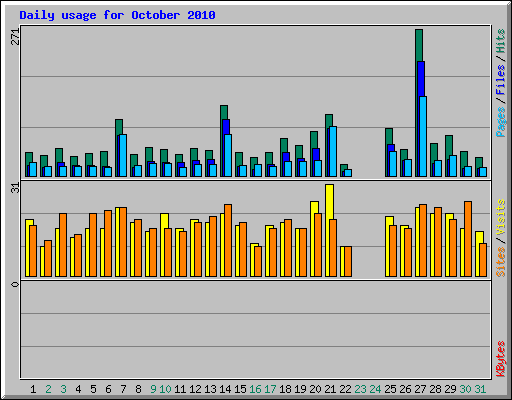Click day label 22 on the x-axis
This screenshot has height=400, width=512.
tap(345, 389)
